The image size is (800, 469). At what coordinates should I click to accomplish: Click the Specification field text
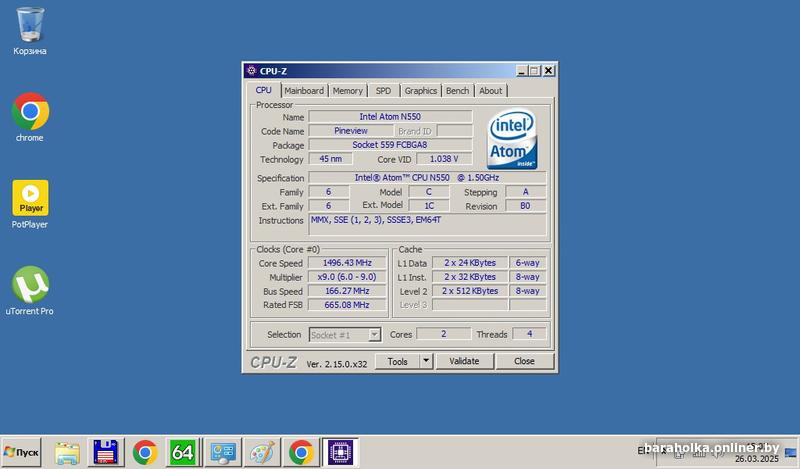point(427,178)
